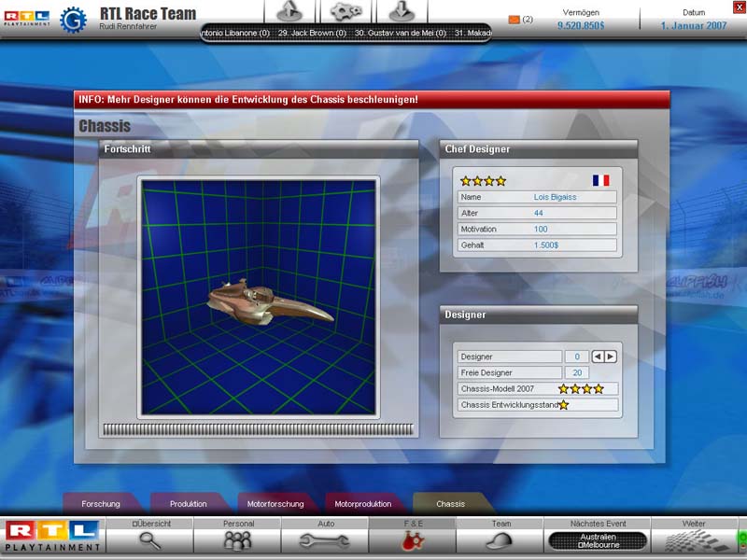
Task: Switch to the Motorforschung tab
Action: 275,504
